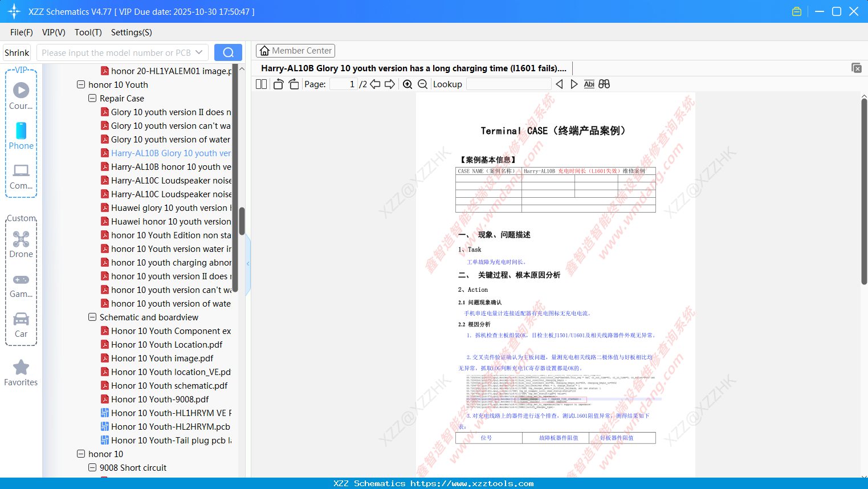Open the VIP(V) menu
868x489 pixels.
(54, 32)
